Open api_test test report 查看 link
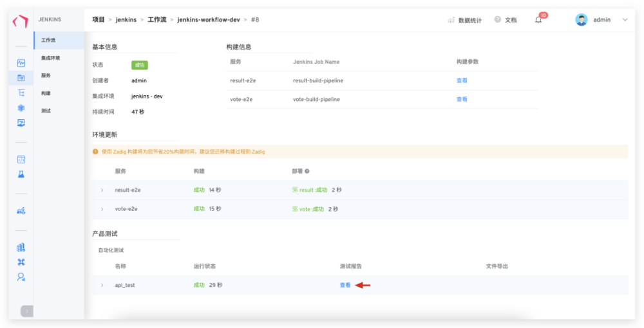 tap(345, 285)
